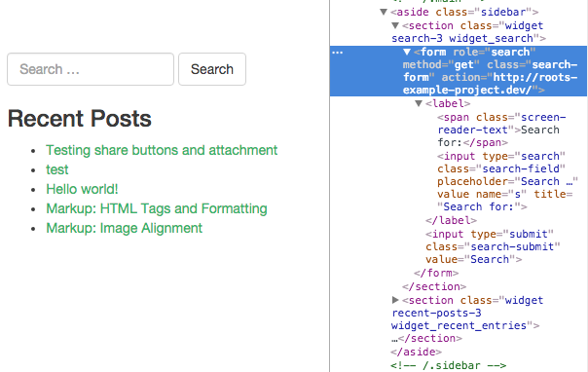588x372 pixels.
Task: Open Testing share buttons and attachment post
Action: (162, 150)
